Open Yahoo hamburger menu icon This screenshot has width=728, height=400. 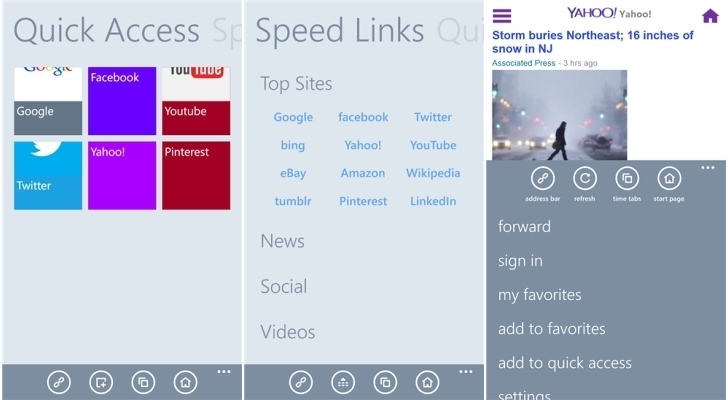click(x=502, y=16)
